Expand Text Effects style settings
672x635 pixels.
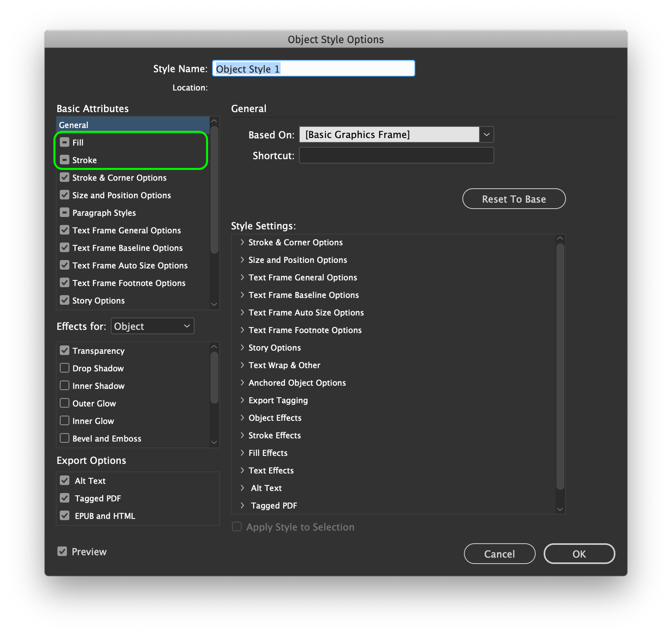click(242, 470)
